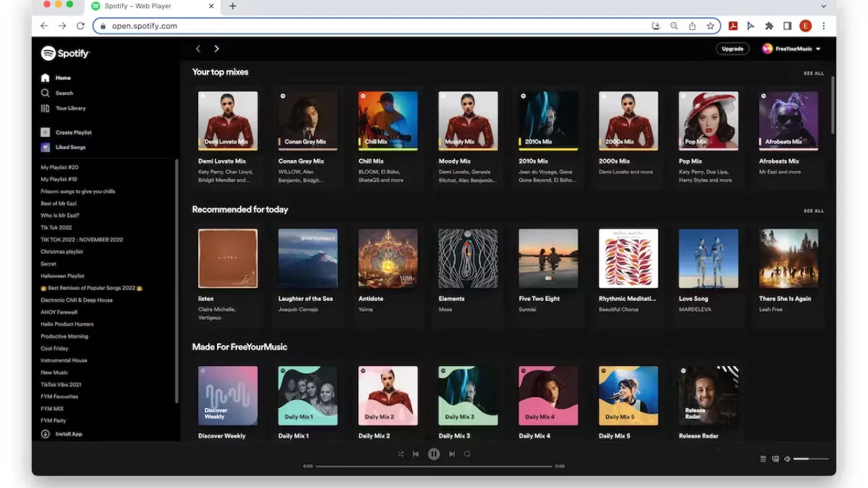
Task: Open the Productive Morning playlist
Action: click(64, 336)
